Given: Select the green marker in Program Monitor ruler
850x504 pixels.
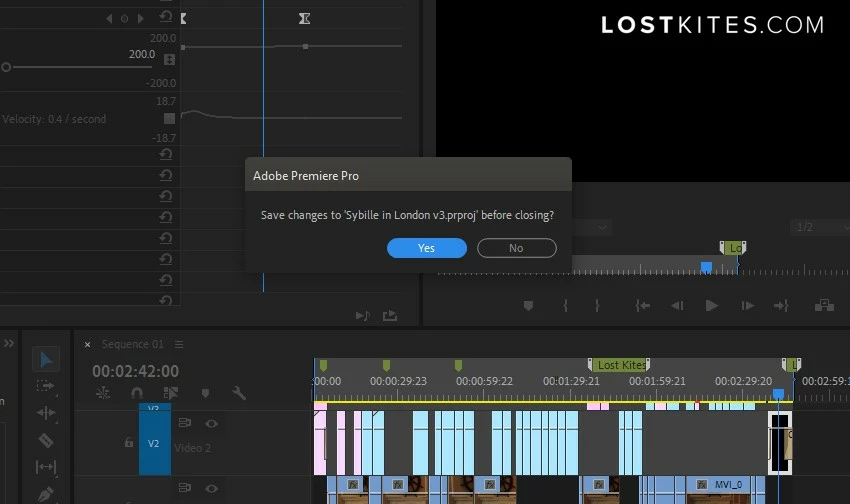Looking at the screenshot, I should click(x=733, y=248).
